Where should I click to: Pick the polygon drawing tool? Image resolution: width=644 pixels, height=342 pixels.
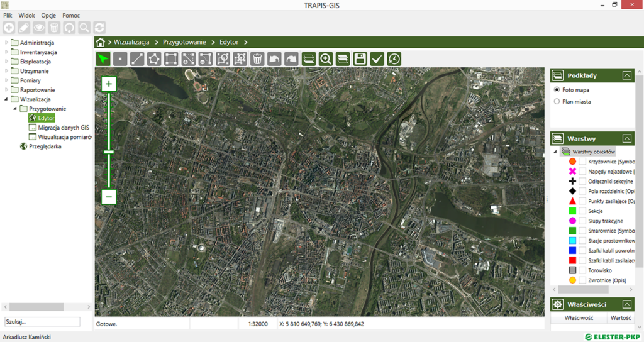[154, 59]
